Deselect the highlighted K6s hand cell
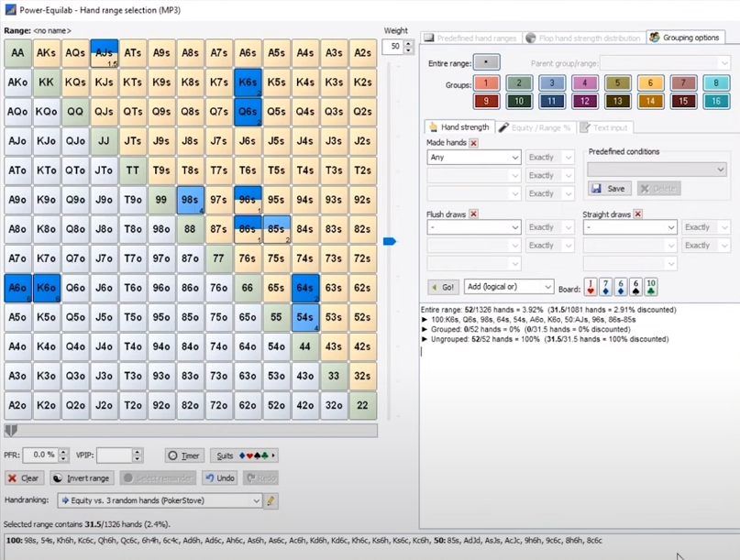The width and height of the screenshot is (740, 560). pos(247,82)
